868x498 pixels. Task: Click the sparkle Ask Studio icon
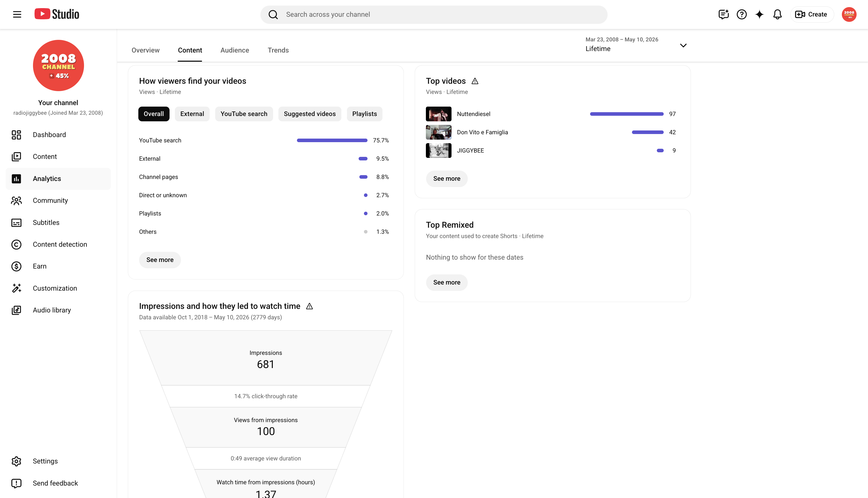coord(759,14)
